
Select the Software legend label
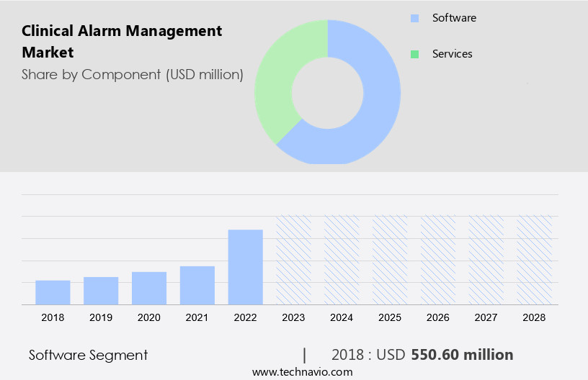[x=454, y=18]
